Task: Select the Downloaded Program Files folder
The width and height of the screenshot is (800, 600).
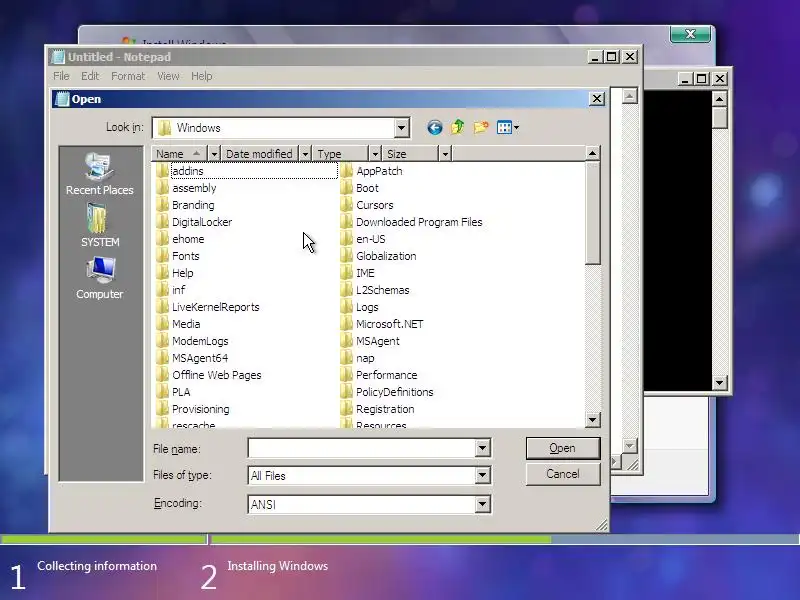Action: click(x=412, y=222)
